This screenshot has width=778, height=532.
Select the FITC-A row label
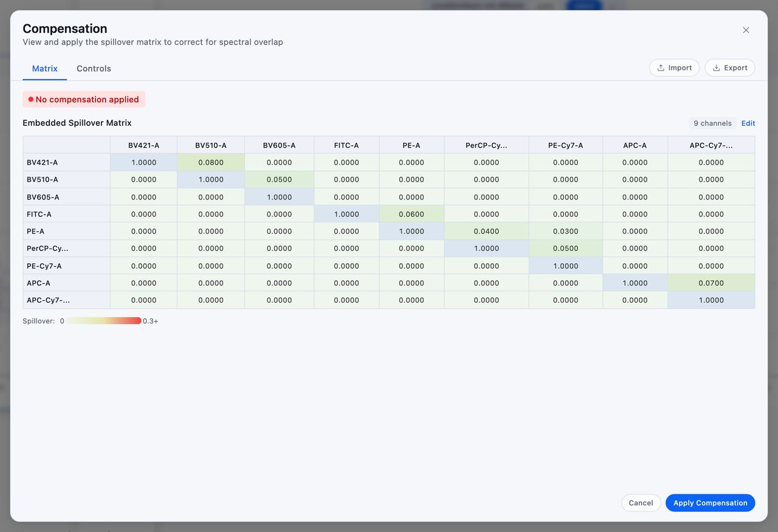coord(67,214)
